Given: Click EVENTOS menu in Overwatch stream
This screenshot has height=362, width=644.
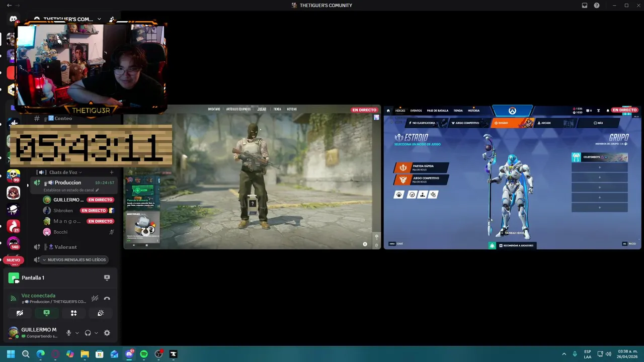Looking at the screenshot, I should tap(416, 111).
